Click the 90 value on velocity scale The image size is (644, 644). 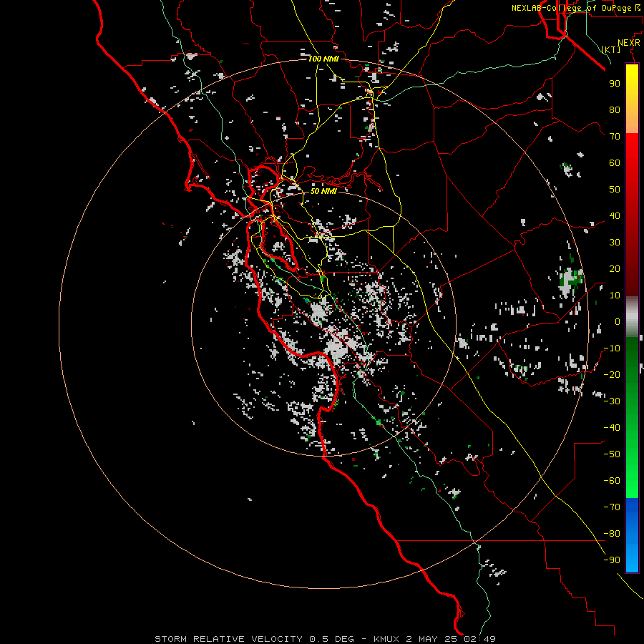pos(615,84)
